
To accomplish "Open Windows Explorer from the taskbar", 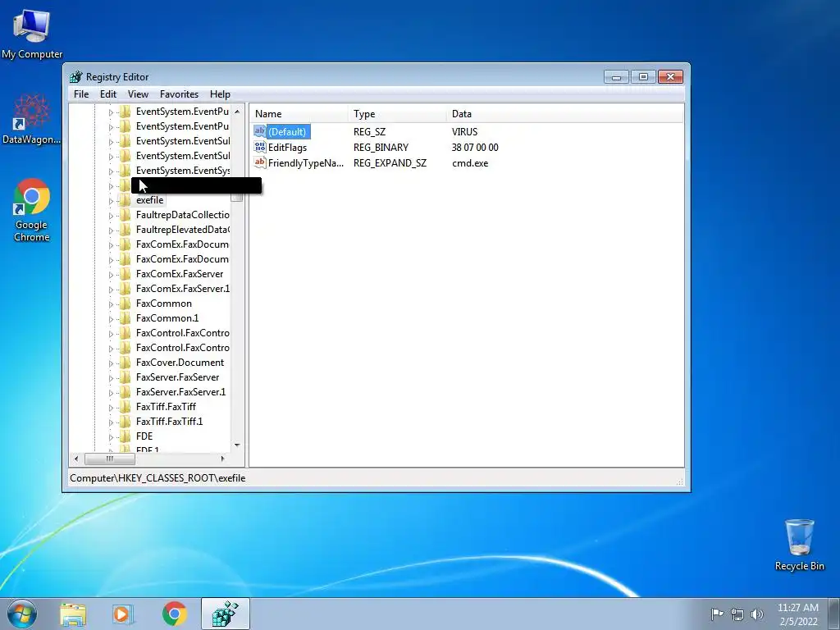I will [73, 614].
